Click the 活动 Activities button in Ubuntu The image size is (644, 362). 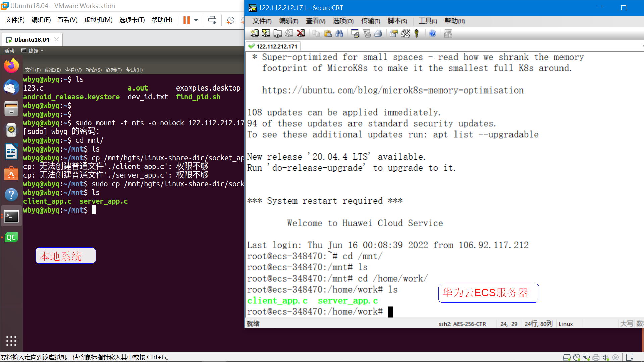pos(9,51)
